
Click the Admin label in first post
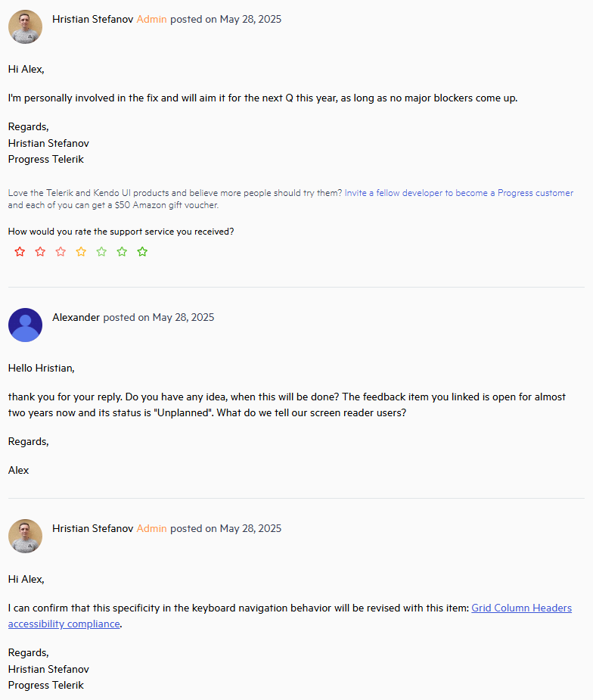coord(152,19)
